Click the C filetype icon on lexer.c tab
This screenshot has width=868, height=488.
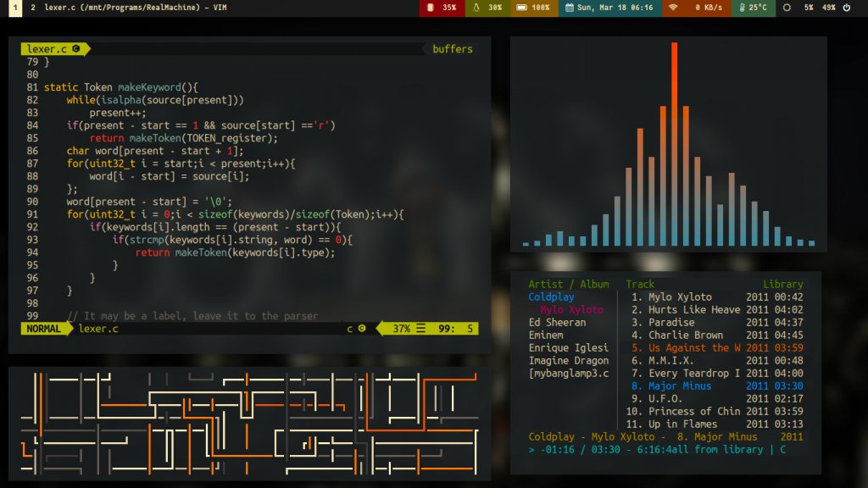pyautogui.click(x=75, y=49)
